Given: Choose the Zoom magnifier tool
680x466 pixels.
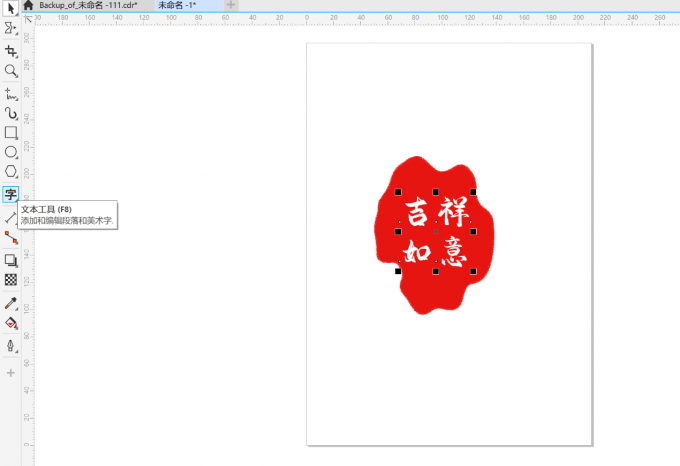Looking at the screenshot, I should pyautogui.click(x=10, y=71).
